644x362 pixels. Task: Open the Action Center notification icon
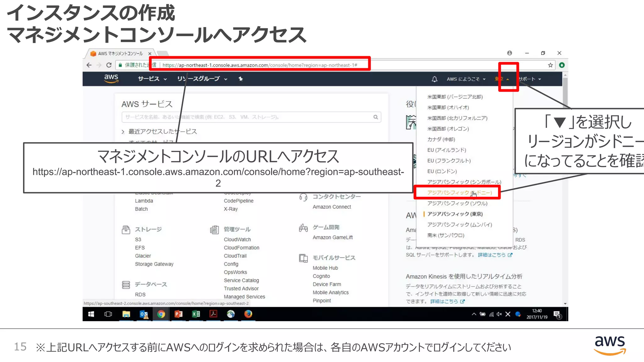coord(557,314)
